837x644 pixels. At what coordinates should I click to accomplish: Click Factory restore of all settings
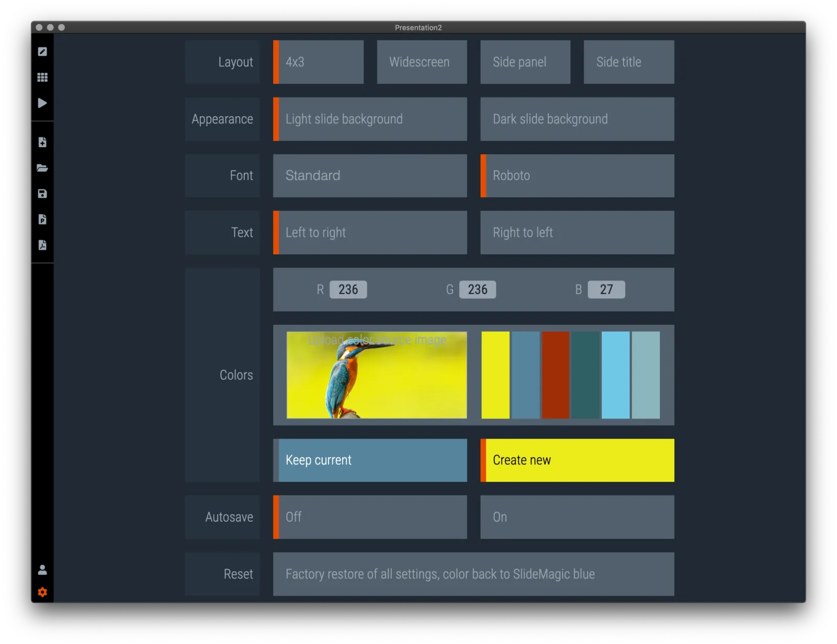point(473,574)
